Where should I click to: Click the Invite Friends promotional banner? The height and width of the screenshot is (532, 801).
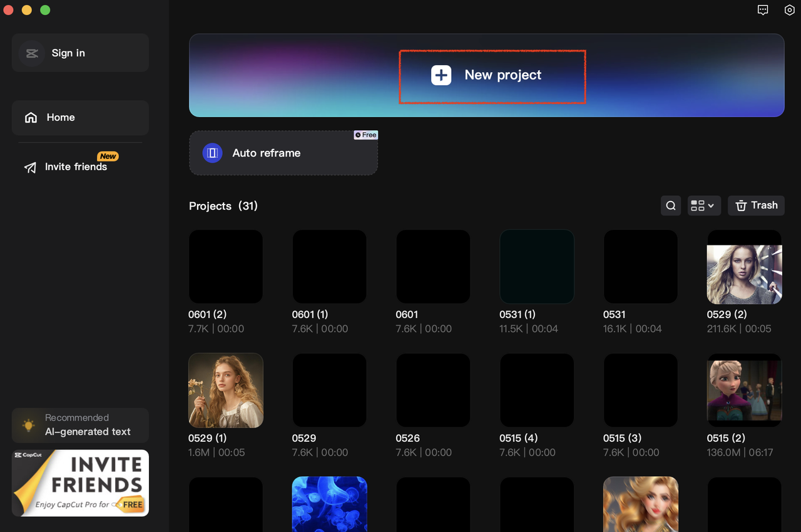(79, 483)
